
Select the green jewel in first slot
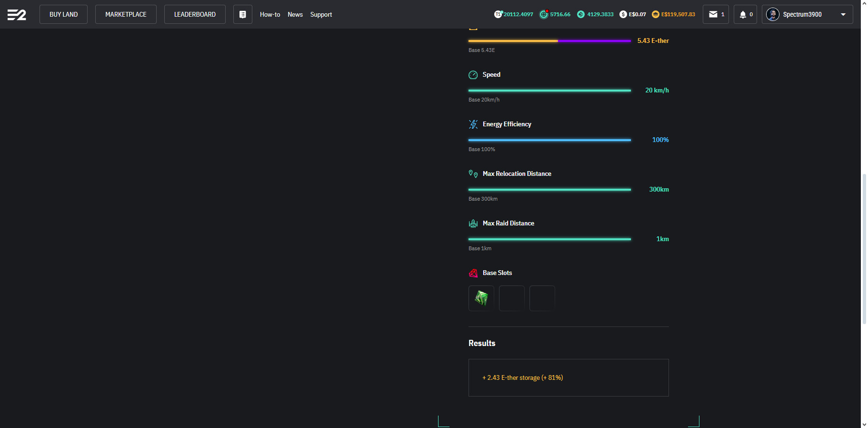pyautogui.click(x=481, y=298)
